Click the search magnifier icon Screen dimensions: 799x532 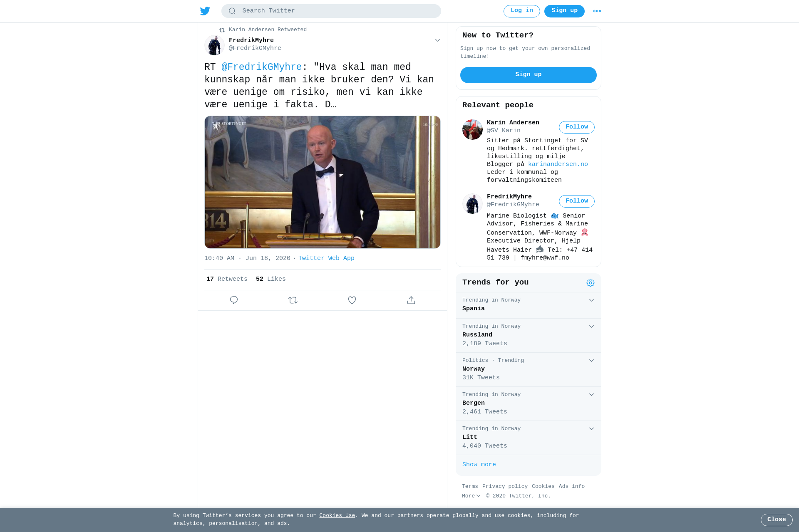tap(232, 11)
